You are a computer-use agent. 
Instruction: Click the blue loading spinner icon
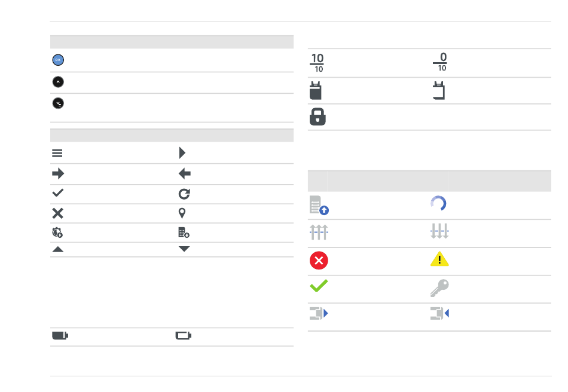tap(438, 203)
